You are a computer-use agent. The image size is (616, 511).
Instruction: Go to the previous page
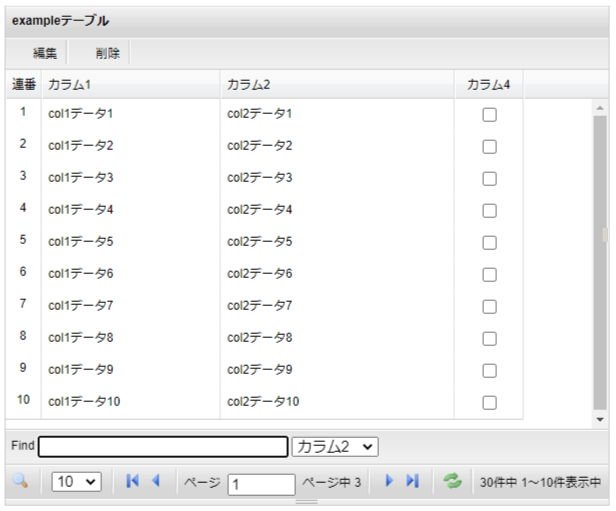pyautogui.click(x=156, y=481)
